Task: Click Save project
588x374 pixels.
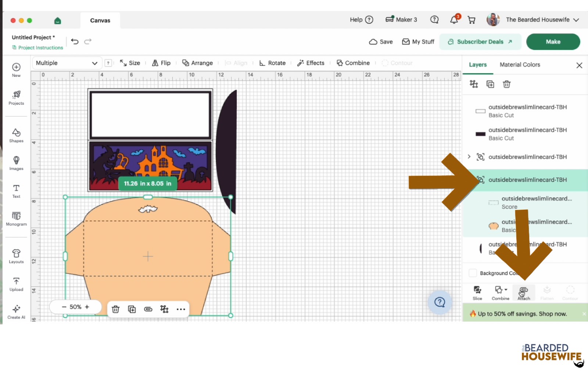Action: pos(381,42)
